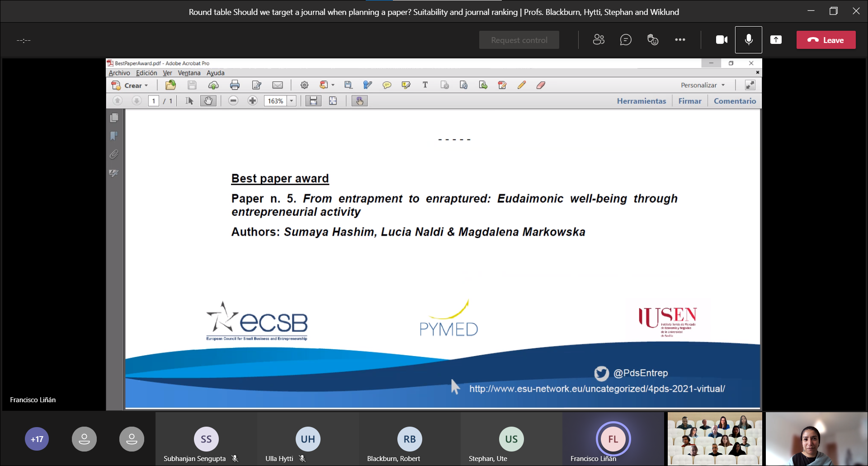
Task: Click the +17 additional participants avatar
Action: [x=37, y=439]
